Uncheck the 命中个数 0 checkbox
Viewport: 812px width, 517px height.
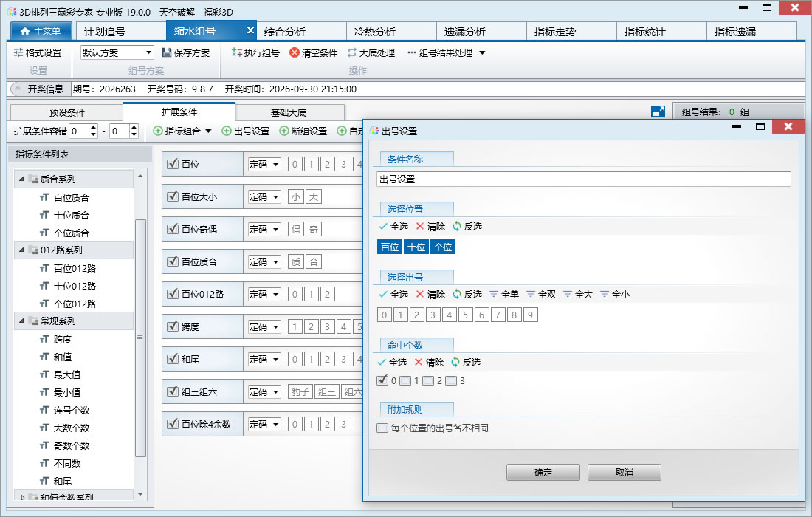(382, 381)
